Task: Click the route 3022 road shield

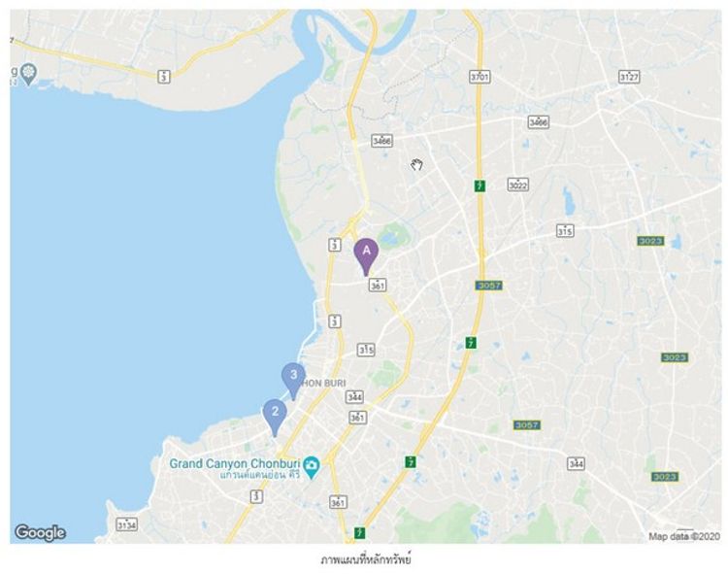Action: point(517,185)
